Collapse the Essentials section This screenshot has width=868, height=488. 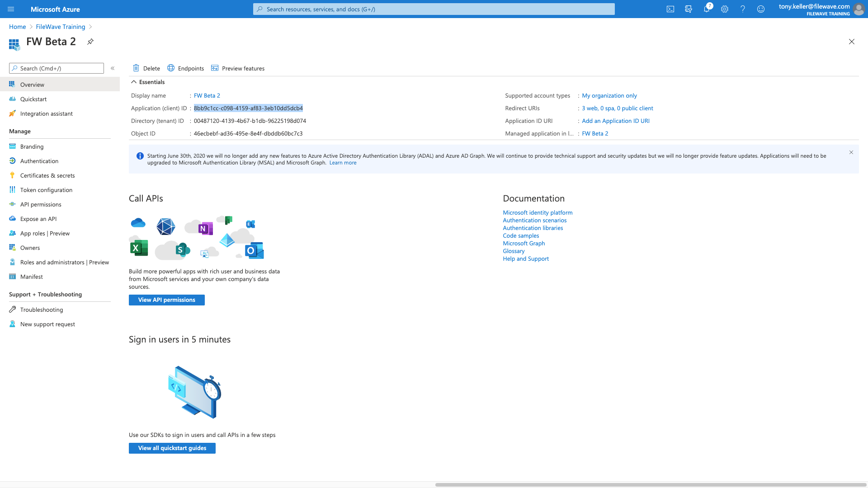(x=148, y=82)
